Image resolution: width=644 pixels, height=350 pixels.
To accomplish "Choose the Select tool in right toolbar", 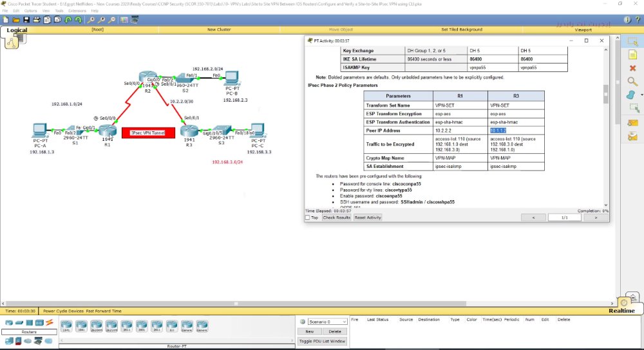I will point(632,41).
